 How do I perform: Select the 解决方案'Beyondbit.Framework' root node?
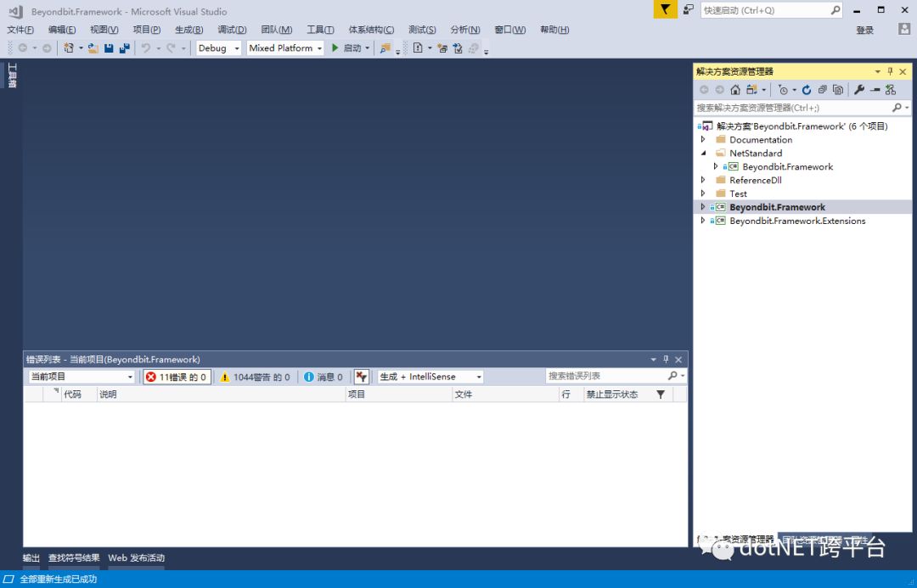(802, 126)
